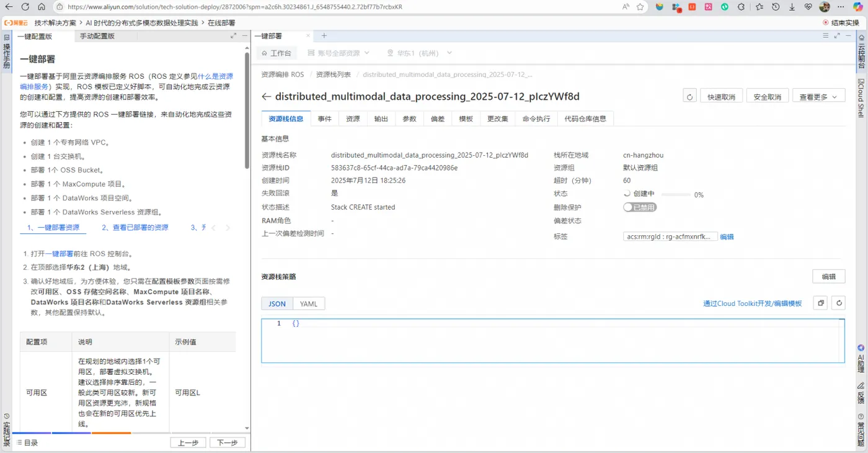The width and height of the screenshot is (868, 453).
Task: Switch to the 输出 tab
Action: (x=381, y=119)
